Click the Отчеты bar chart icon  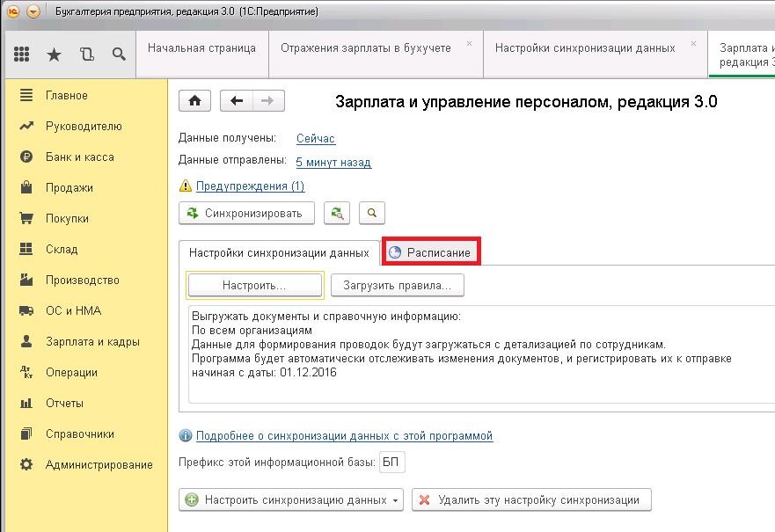pyautogui.click(x=26, y=403)
